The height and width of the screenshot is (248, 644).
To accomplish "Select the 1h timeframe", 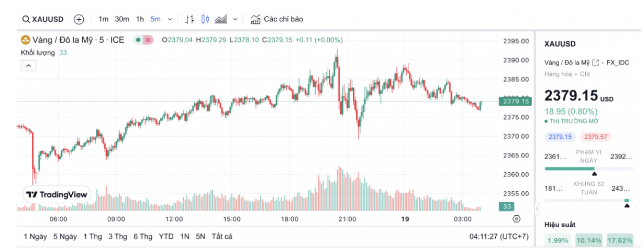I will click(140, 19).
